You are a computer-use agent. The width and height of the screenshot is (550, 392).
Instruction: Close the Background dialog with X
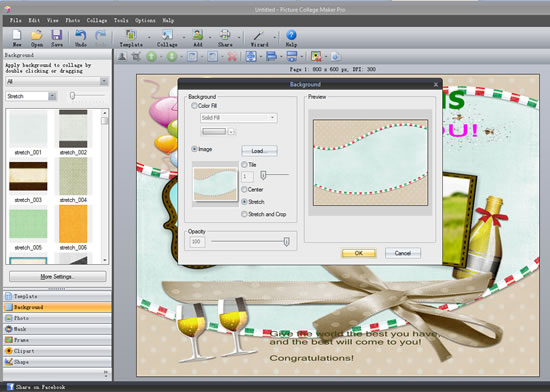[436, 85]
